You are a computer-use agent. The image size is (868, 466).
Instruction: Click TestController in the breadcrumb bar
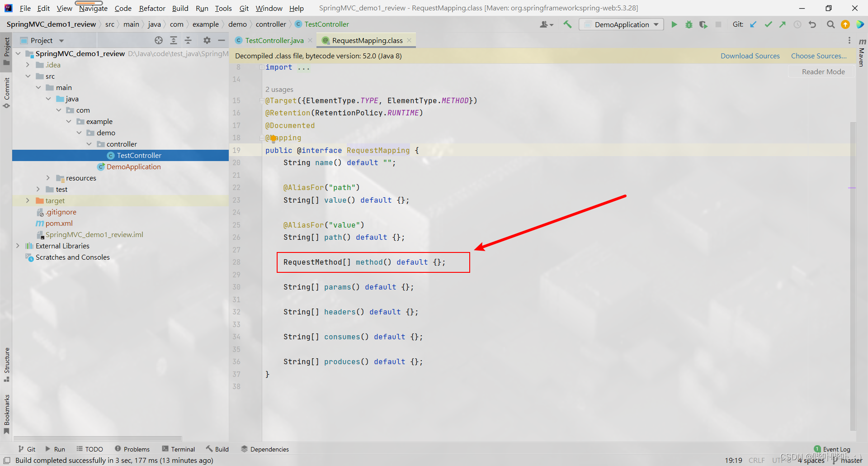[x=322, y=24]
